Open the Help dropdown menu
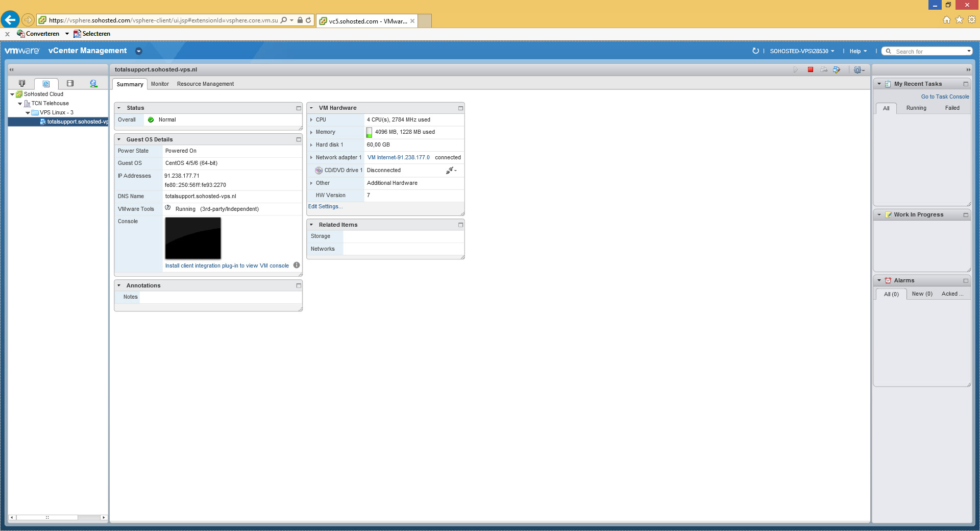This screenshot has height=531, width=980. click(858, 51)
